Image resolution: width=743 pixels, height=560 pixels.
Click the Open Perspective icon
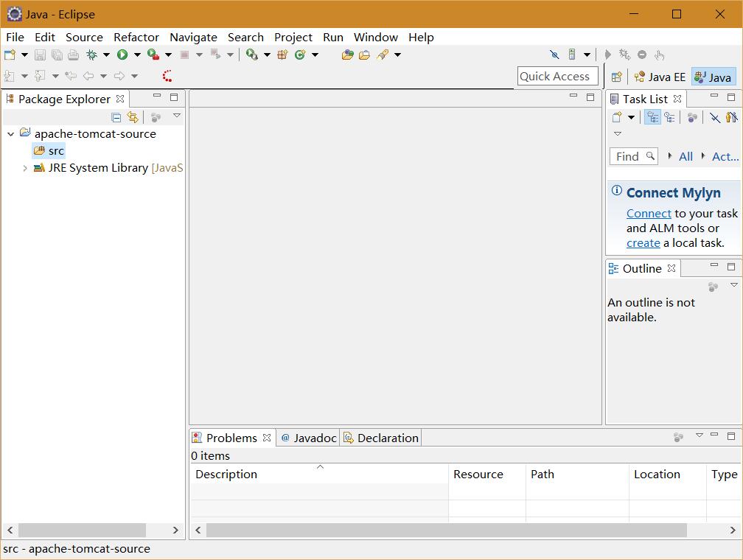pyautogui.click(x=617, y=77)
